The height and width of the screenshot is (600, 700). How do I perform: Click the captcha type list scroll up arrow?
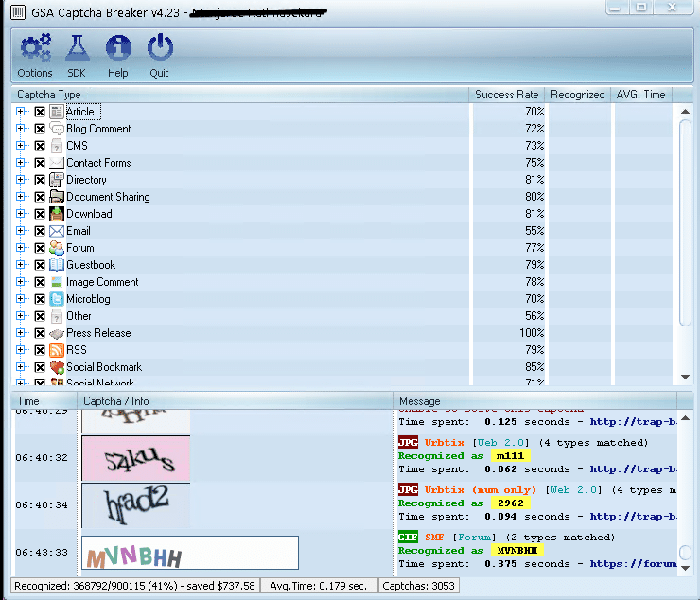[686, 111]
